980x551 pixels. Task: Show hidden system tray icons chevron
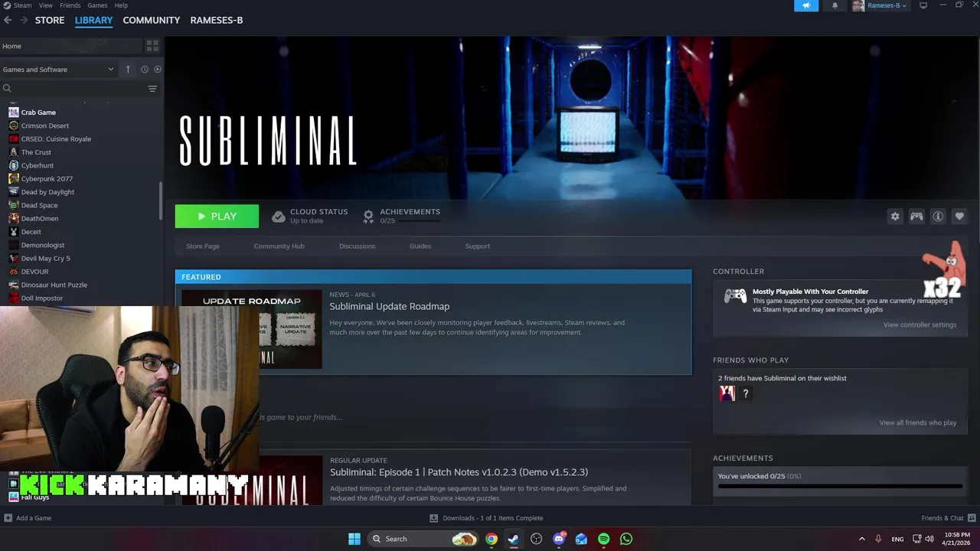[861, 539]
